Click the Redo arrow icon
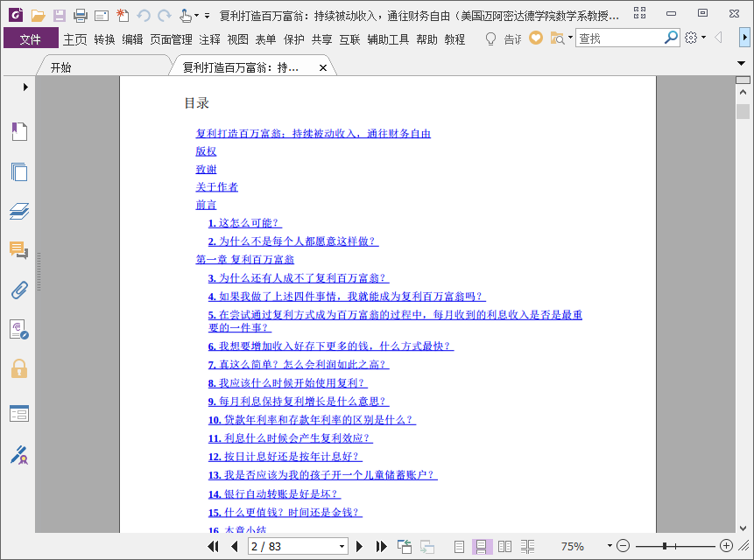The height and width of the screenshot is (560, 754). 165,16
